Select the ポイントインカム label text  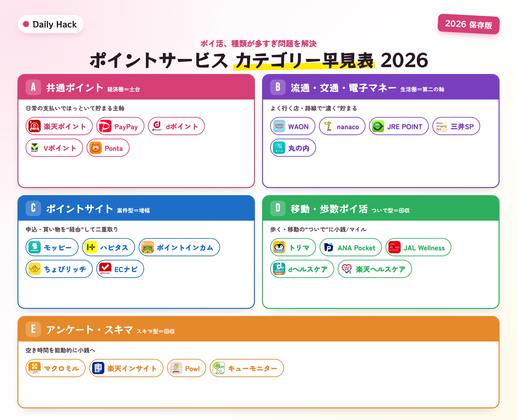pyautogui.click(x=185, y=248)
